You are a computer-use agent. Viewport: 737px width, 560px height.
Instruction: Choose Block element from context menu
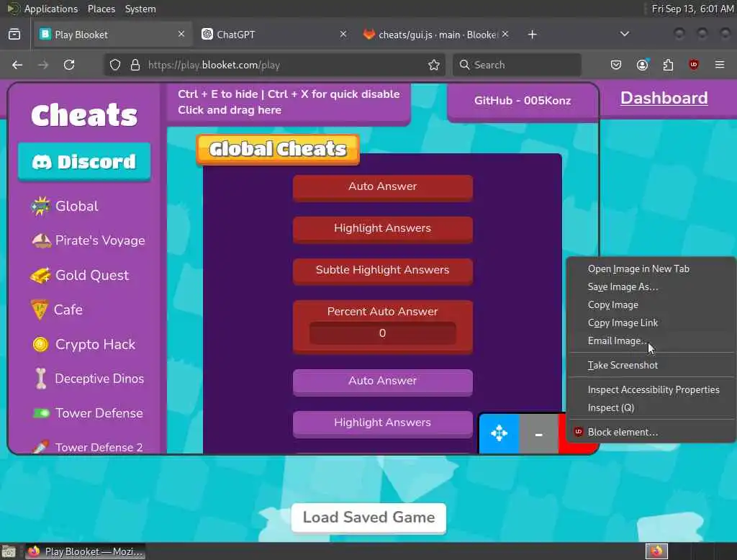(651, 432)
